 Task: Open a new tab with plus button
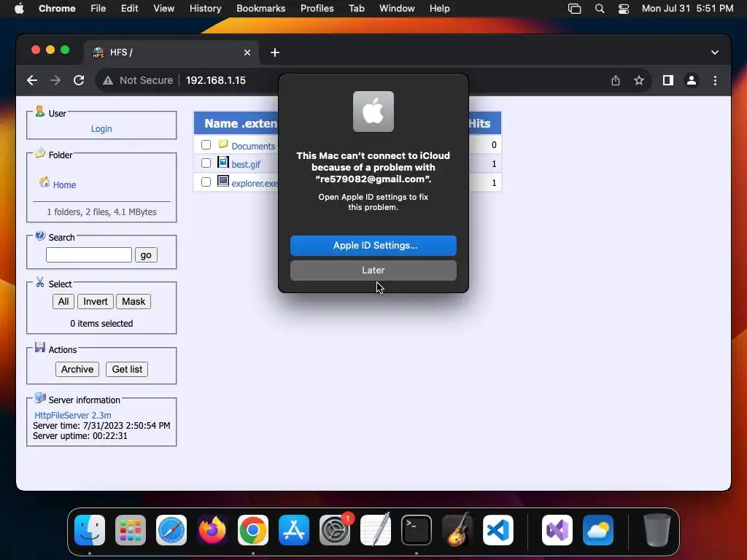point(275,52)
